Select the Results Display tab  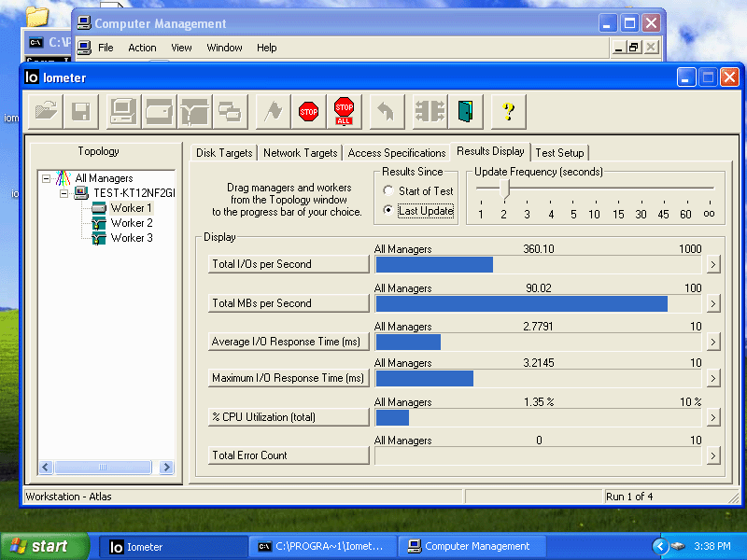[490, 151]
